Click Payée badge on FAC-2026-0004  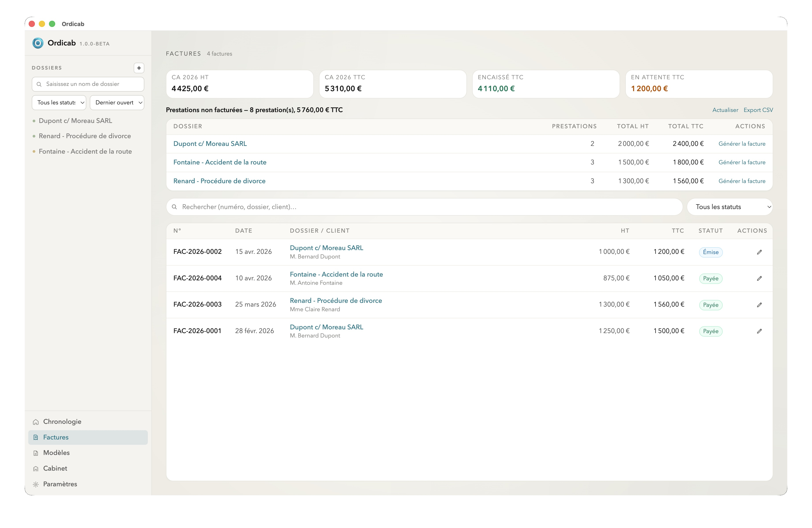(711, 279)
